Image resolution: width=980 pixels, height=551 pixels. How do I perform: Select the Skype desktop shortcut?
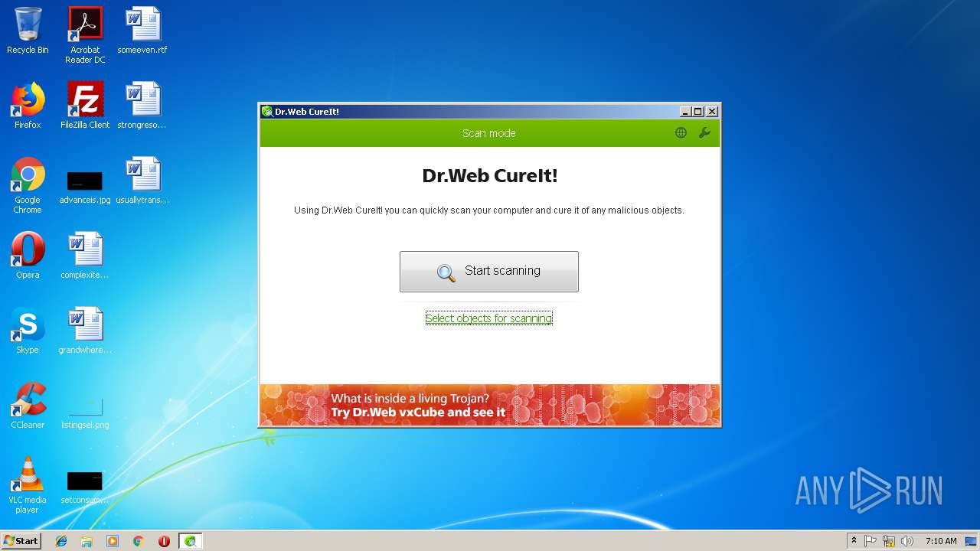(x=28, y=331)
